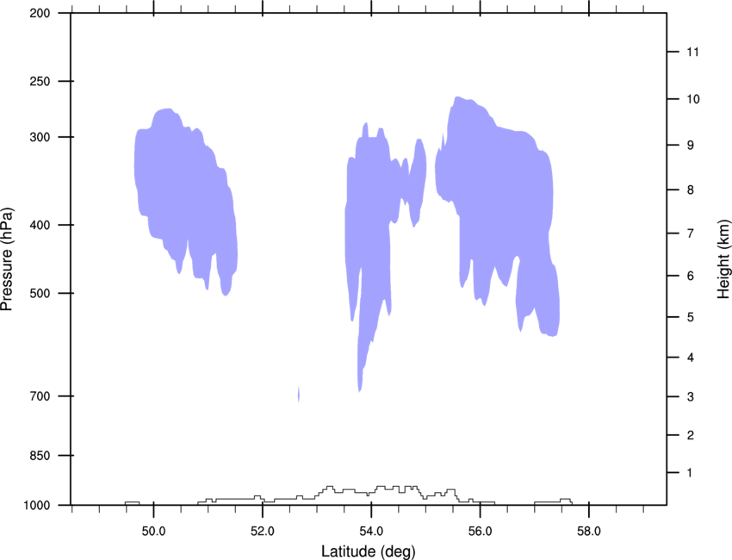Select the 400 pressure tick label

(x=40, y=225)
